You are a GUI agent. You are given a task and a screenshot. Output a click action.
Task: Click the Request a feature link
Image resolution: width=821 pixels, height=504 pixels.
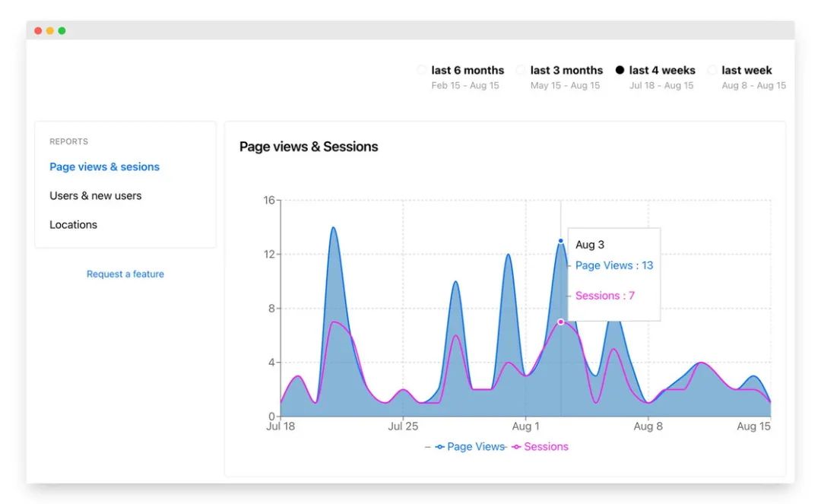click(x=125, y=274)
